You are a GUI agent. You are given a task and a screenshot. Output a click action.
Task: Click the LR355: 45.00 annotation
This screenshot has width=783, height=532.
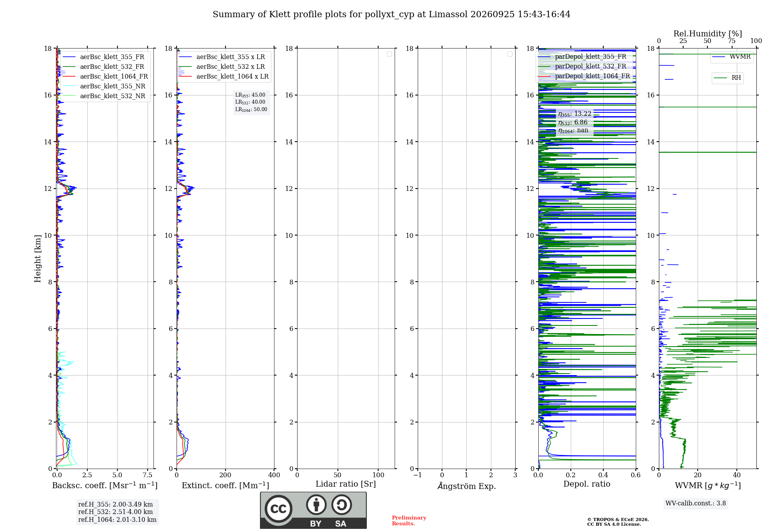(x=250, y=95)
